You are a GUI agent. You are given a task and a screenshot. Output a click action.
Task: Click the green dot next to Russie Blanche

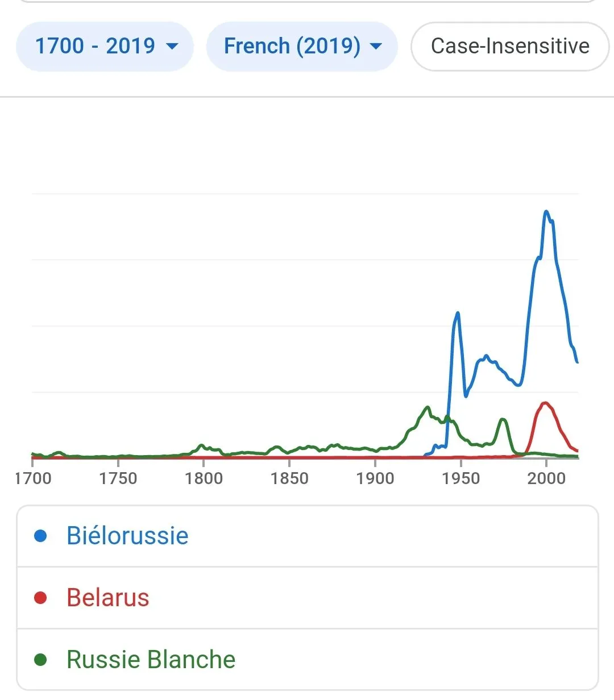[40, 660]
